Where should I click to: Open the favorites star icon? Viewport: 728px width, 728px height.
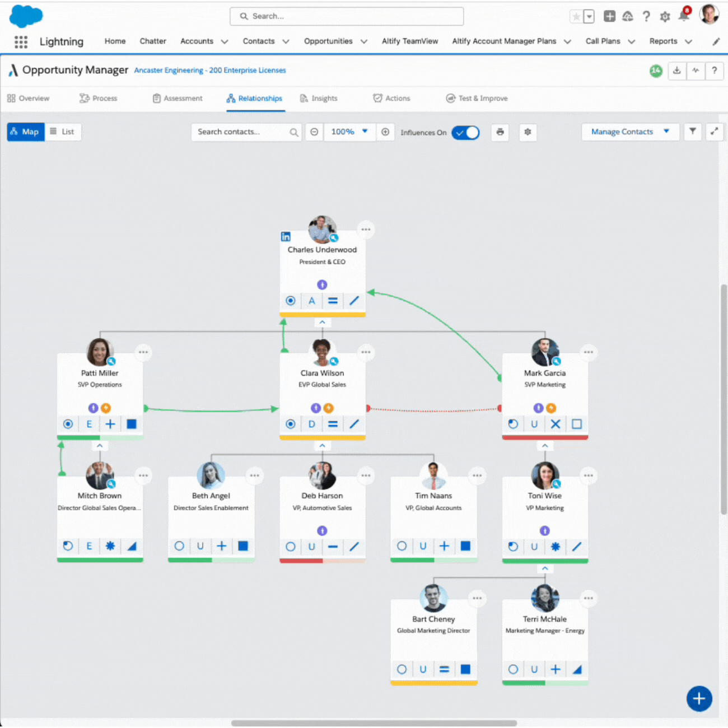tap(576, 17)
